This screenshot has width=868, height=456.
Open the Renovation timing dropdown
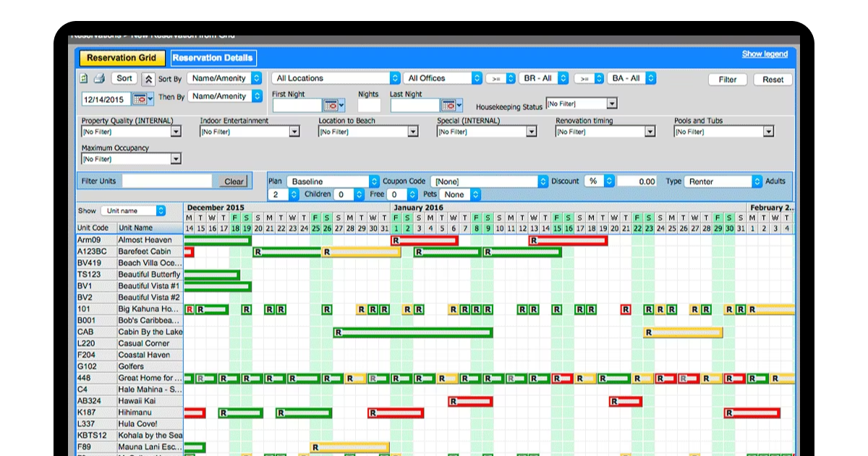coord(605,132)
